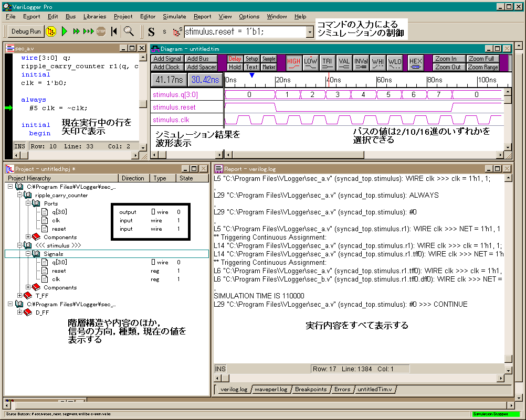Screen dimensions: 526x420
Task: Select the TRI tristate waveform button
Action: (328, 63)
